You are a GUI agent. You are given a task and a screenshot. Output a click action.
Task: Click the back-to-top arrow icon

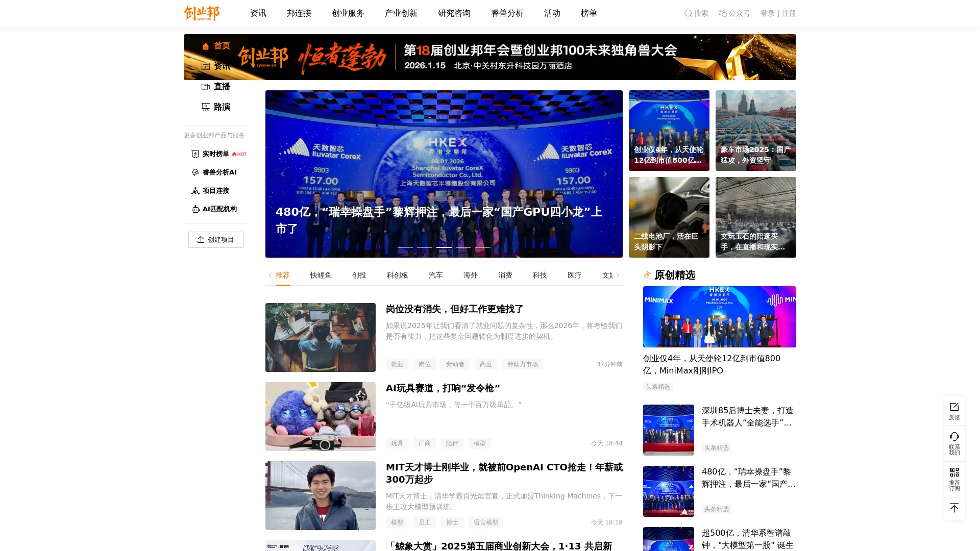954,508
